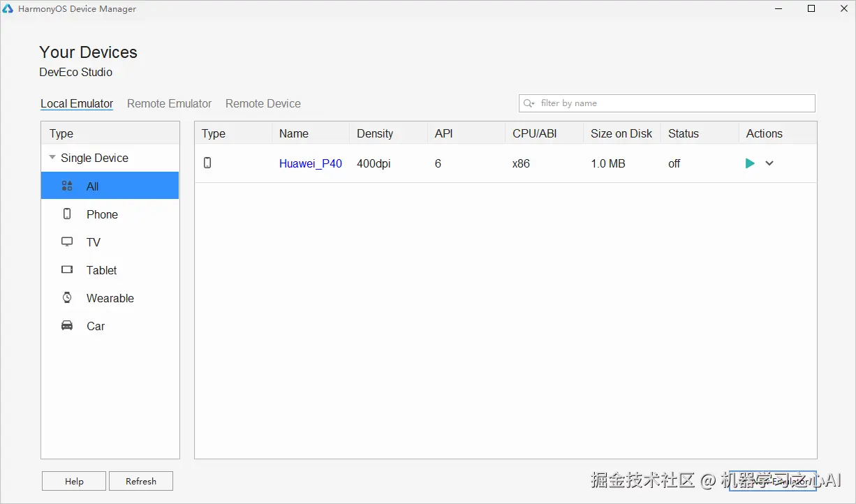Viewport: 856px width, 504px height.
Task: Click the phone icon in sidebar
Action: tap(67, 214)
